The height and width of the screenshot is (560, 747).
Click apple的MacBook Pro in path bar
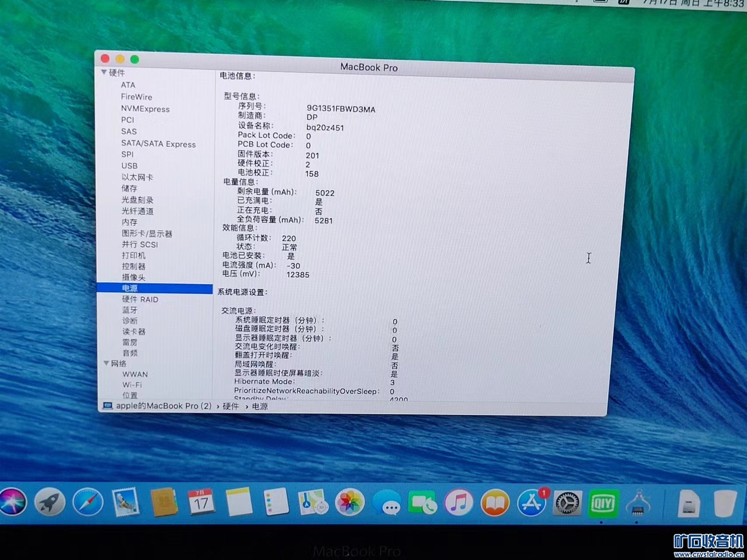click(163, 406)
